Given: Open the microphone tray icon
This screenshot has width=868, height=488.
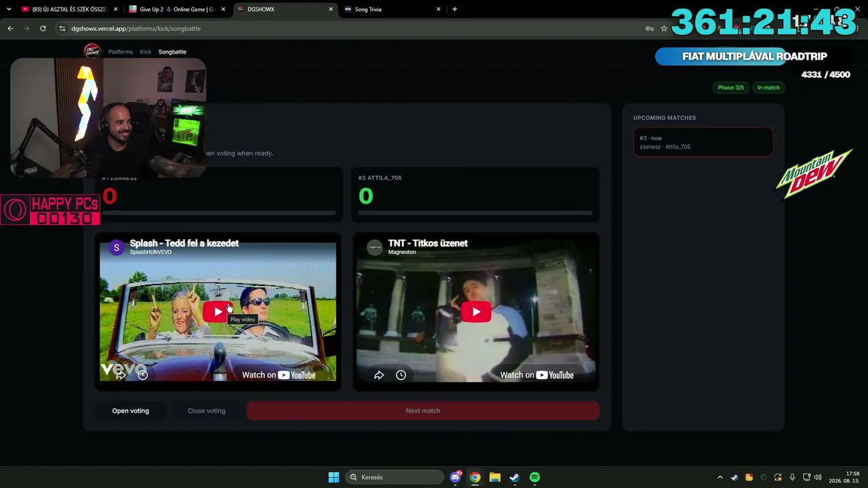Looking at the screenshot, I should point(792,477).
